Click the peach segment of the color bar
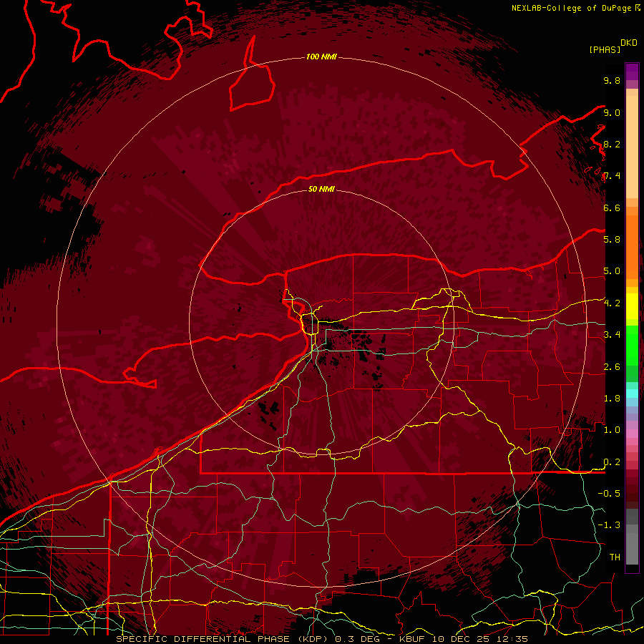The width and height of the screenshot is (644, 644). click(x=632, y=147)
